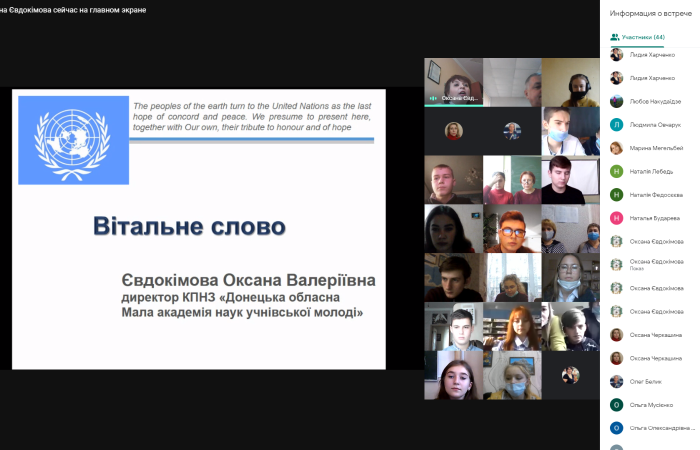Click Наталія Федосєєва's dark green avatar
This screenshot has height=450, width=700.
(617, 194)
